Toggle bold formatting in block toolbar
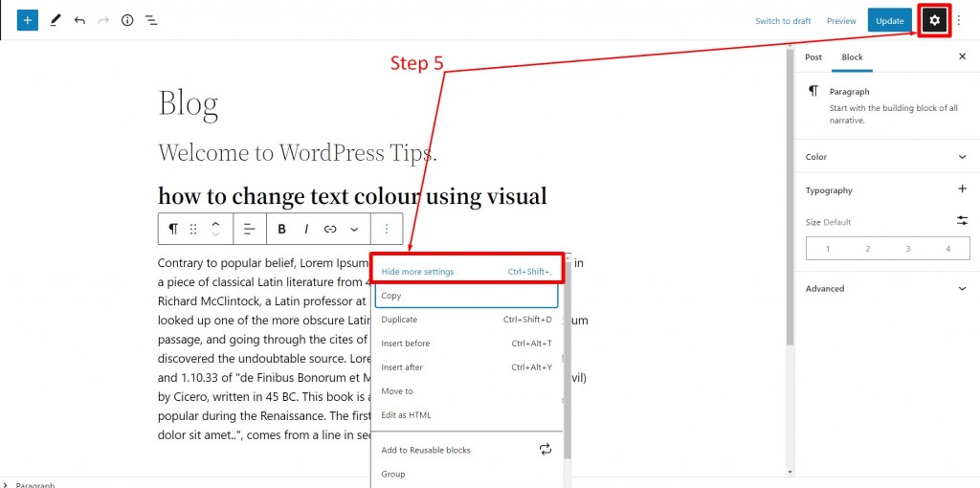This screenshot has height=488, width=980. click(x=282, y=230)
